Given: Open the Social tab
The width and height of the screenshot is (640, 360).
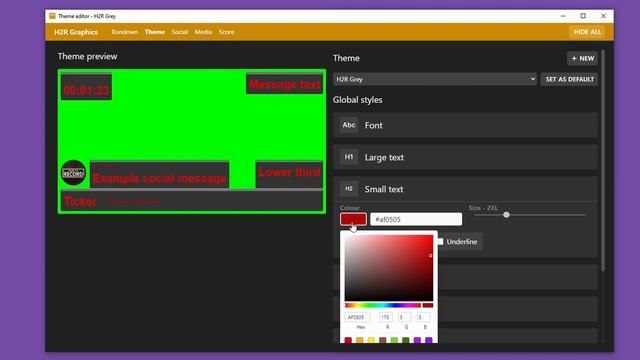Looking at the screenshot, I should (x=180, y=32).
